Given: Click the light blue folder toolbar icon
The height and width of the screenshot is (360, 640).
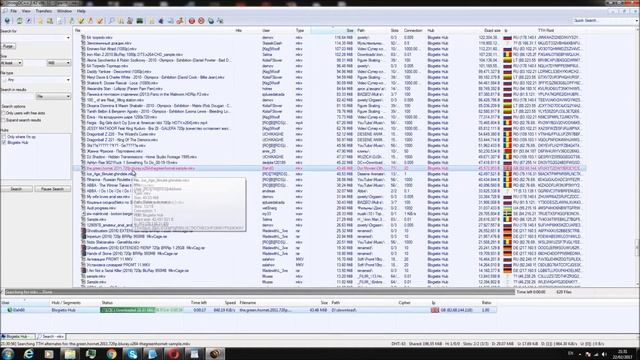Looking at the screenshot, I should point(170,20).
